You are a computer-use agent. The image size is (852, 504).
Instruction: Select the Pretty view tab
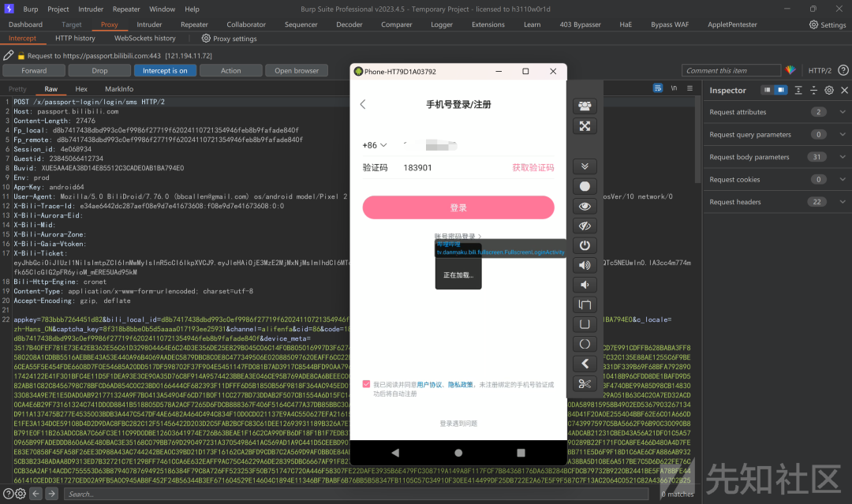(x=17, y=88)
